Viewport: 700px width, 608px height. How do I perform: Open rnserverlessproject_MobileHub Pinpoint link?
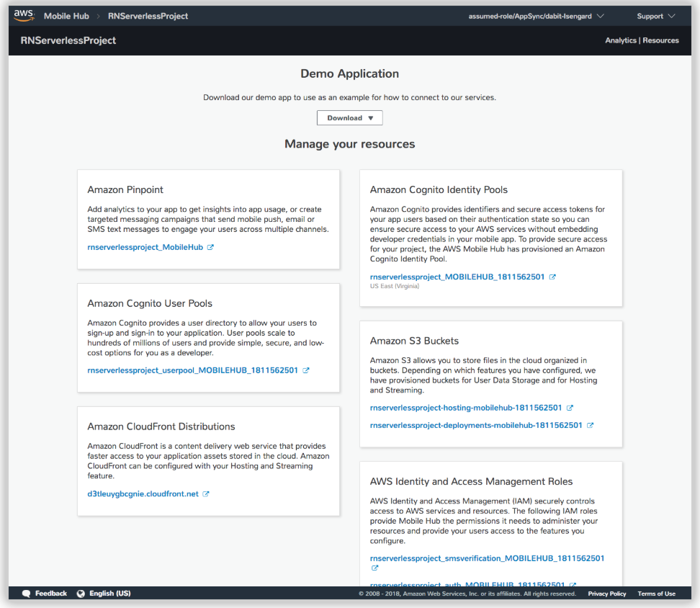(x=145, y=247)
